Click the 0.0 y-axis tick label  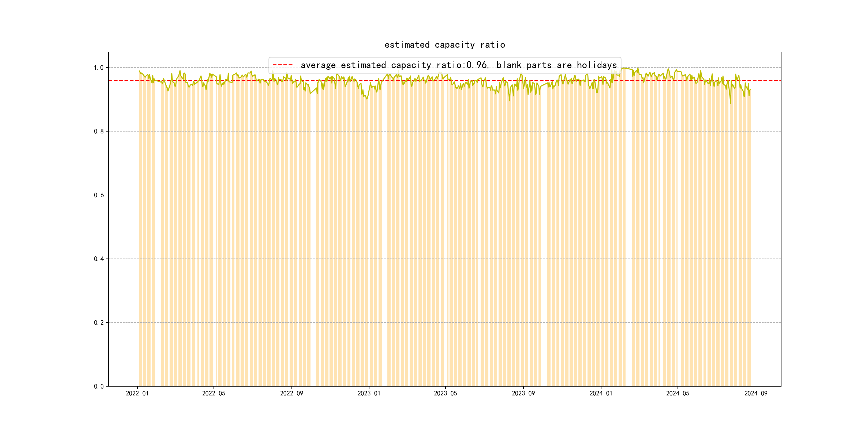(x=98, y=386)
